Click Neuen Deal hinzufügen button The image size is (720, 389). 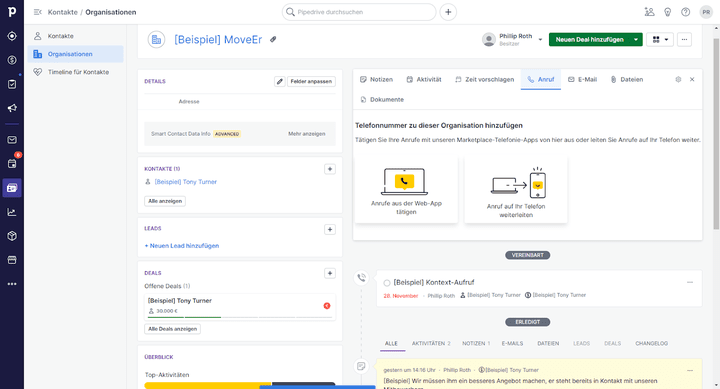(590, 39)
